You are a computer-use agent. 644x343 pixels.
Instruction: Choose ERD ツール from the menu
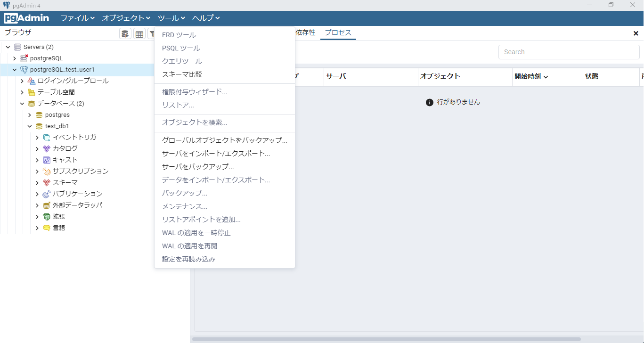225,35
